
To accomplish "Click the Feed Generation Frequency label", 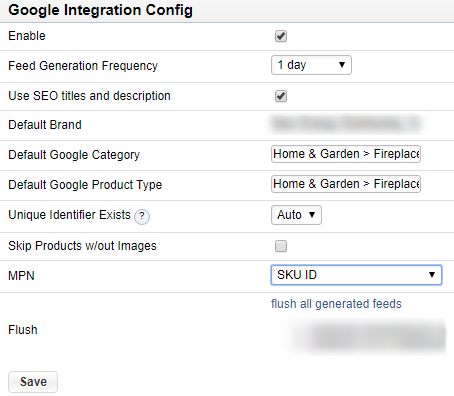I will click(83, 66).
